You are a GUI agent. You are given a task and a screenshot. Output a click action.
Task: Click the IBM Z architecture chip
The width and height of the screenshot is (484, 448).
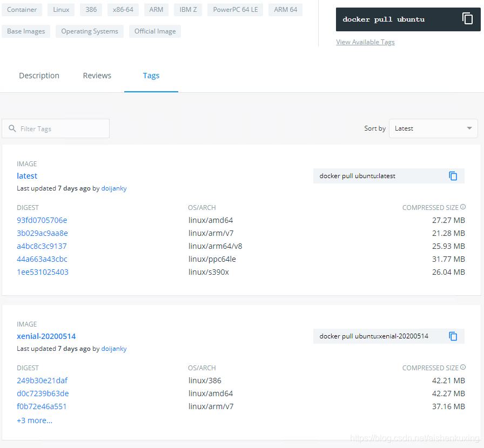188,10
